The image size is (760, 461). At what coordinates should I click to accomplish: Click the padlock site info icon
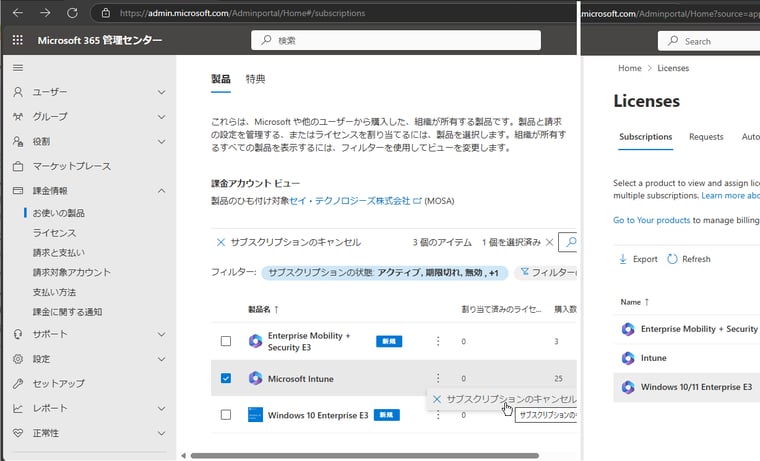coord(106,13)
